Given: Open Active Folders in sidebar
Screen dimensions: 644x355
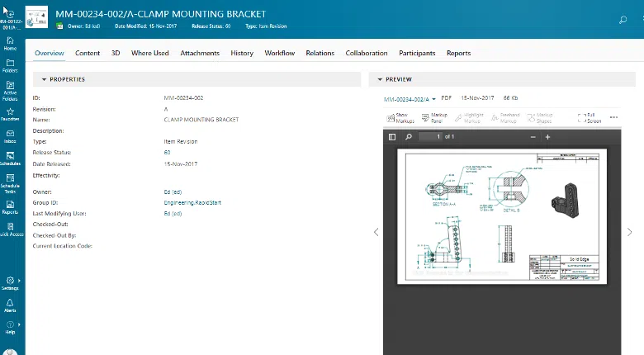Looking at the screenshot, I should [10, 91].
